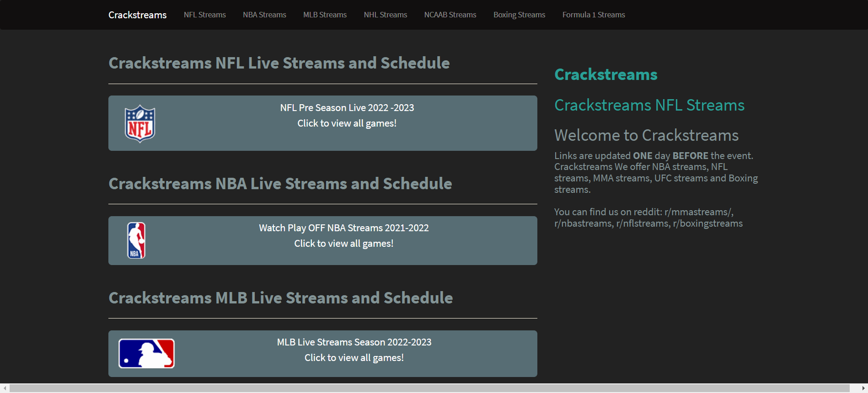Open Watch Play OFF NBA Streams 2021-2022

(344, 228)
